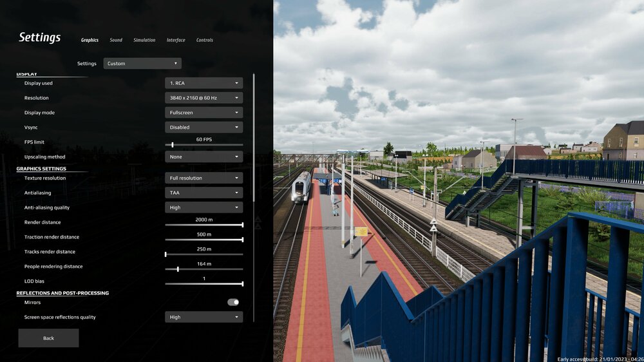Open the Anti-aliasing quality dropdown
Image resolution: width=644 pixels, height=362 pixels.
[204, 207]
